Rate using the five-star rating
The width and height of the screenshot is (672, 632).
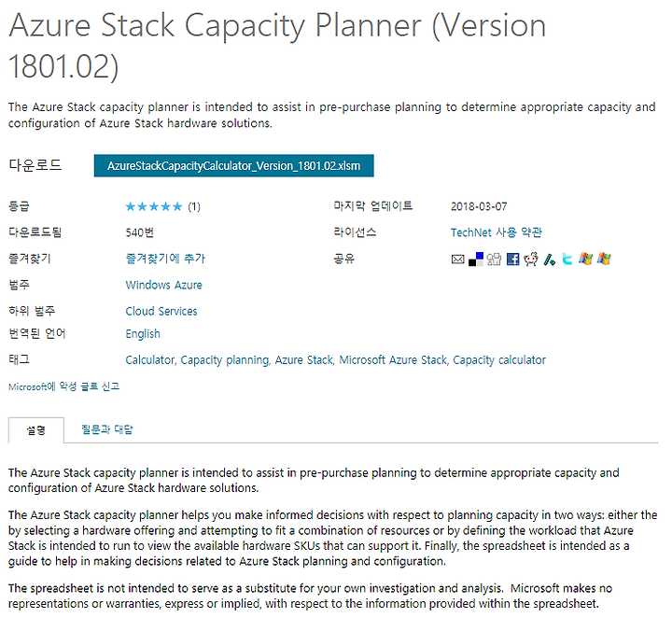(x=154, y=207)
